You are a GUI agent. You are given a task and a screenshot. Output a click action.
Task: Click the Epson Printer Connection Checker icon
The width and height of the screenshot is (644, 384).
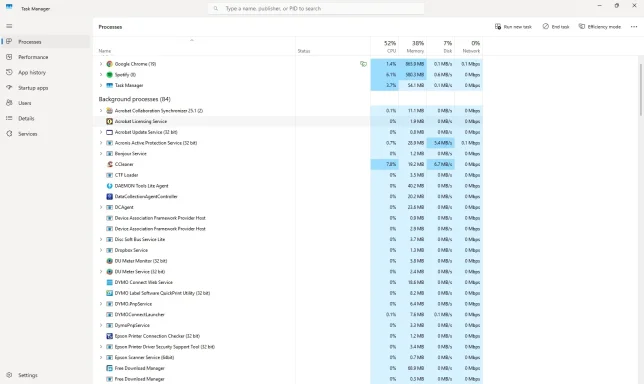click(109, 336)
